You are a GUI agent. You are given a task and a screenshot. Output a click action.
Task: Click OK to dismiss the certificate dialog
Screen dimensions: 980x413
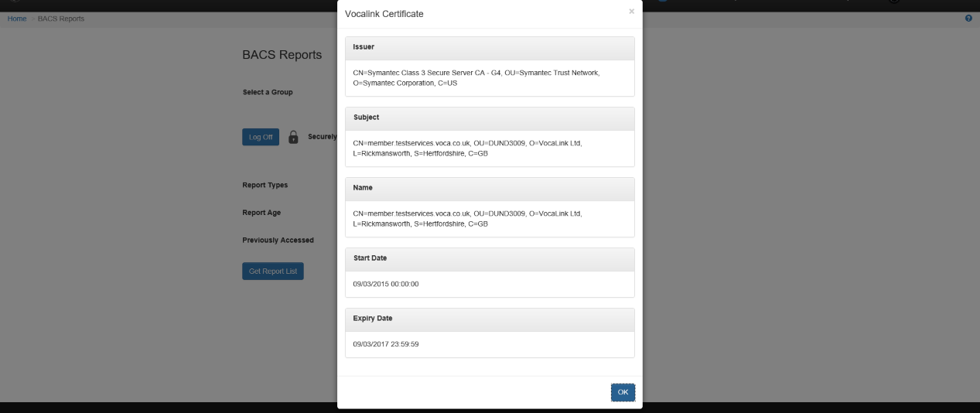click(623, 392)
